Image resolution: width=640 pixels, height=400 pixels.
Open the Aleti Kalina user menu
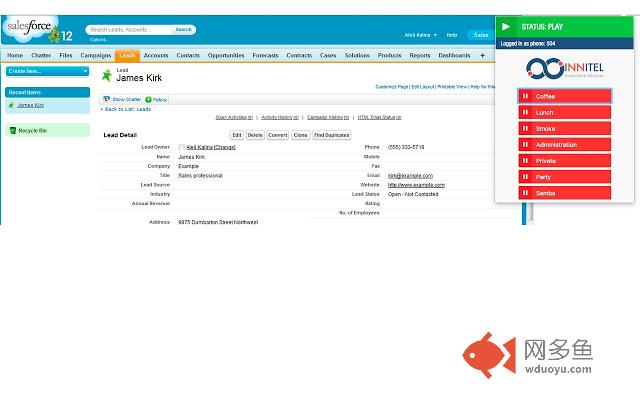click(x=420, y=35)
